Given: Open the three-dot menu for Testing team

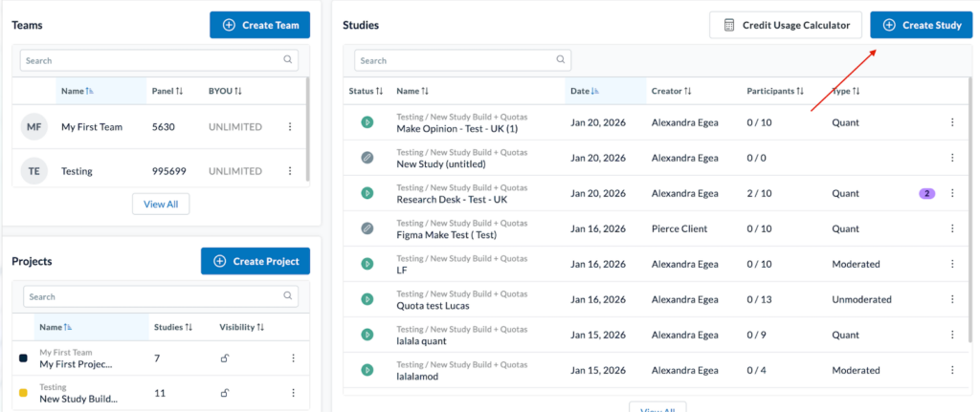Looking at the screenshot, I should coord(290,171).
